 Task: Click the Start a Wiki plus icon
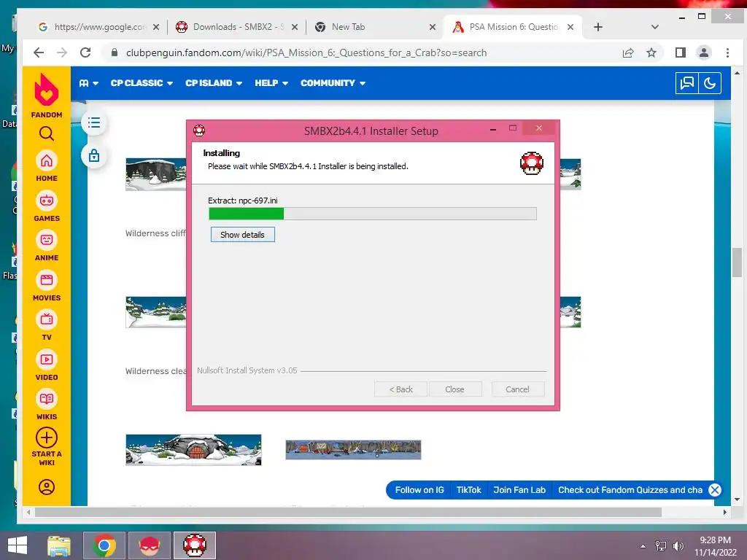46,437
